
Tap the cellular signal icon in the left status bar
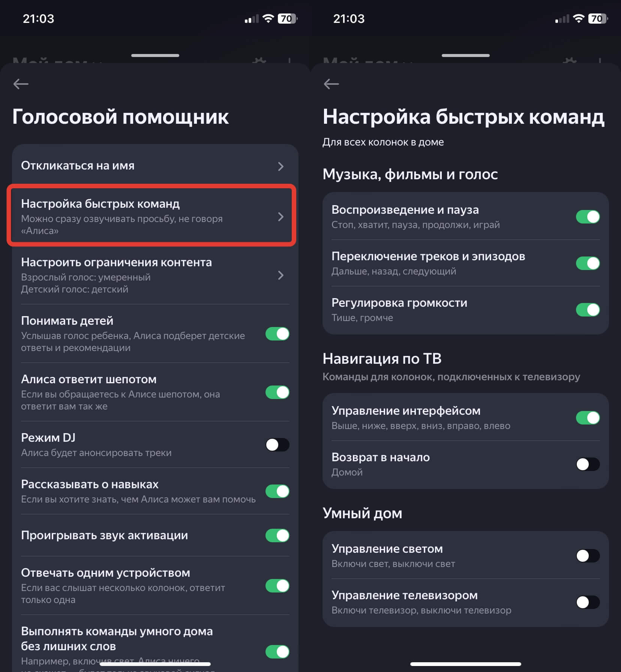(251, 19)
